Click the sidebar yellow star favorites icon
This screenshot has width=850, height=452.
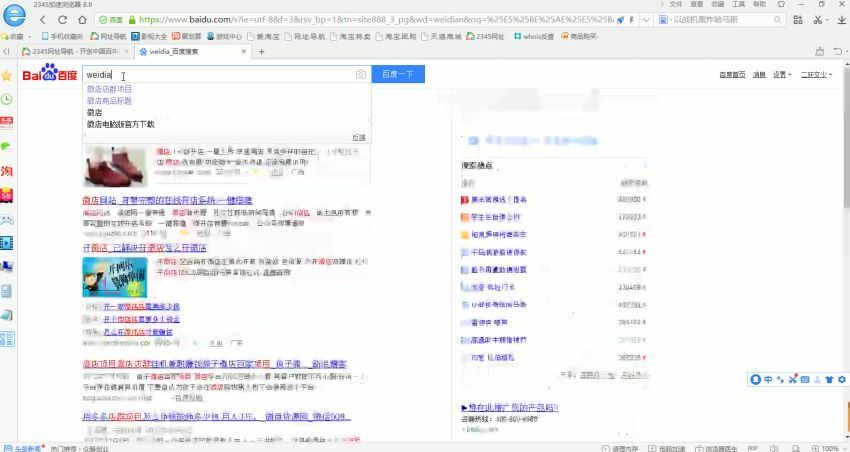tap(7, 75)
